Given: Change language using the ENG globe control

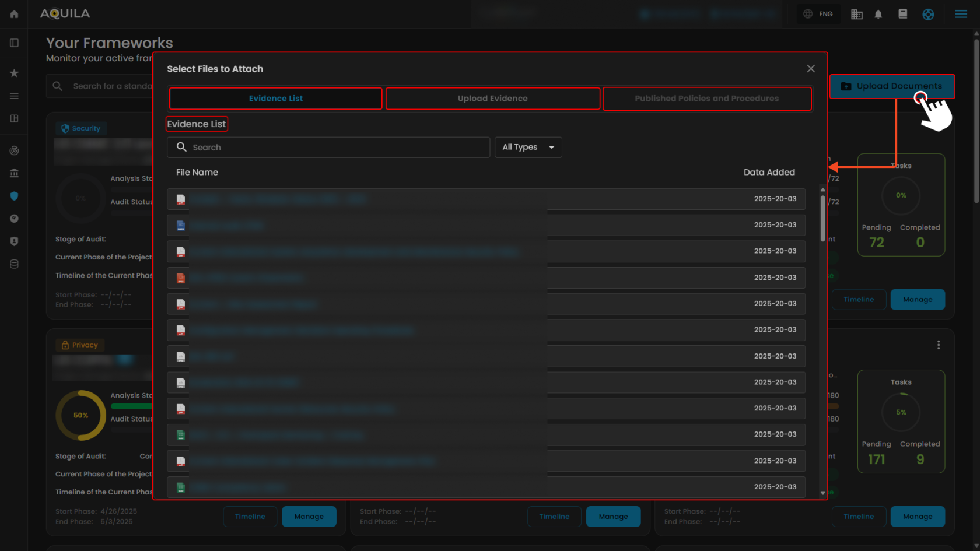Looking at the screenshot, I should (x=818, y=13).
